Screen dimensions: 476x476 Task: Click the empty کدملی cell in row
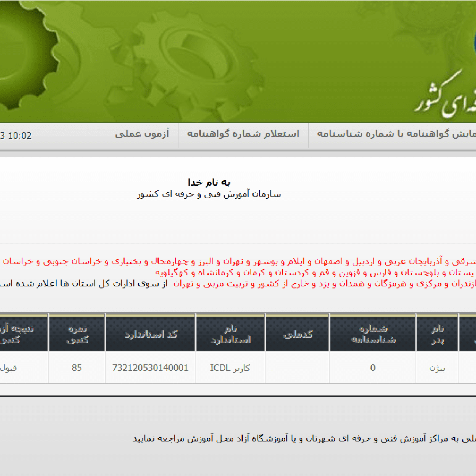tap(297, 368)
